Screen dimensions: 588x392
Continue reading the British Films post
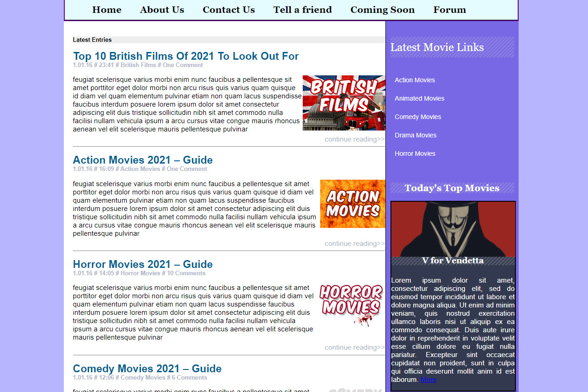(x=354, y=139)
